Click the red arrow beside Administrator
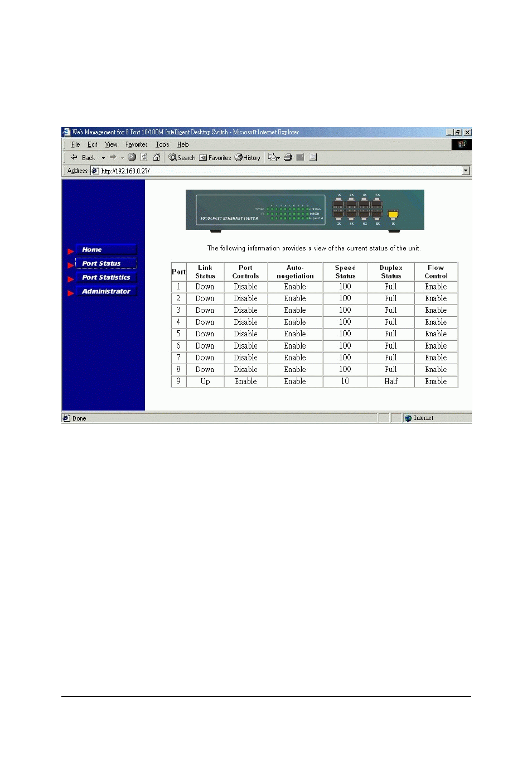The image size is (532, 758). [x=71, y=293]
